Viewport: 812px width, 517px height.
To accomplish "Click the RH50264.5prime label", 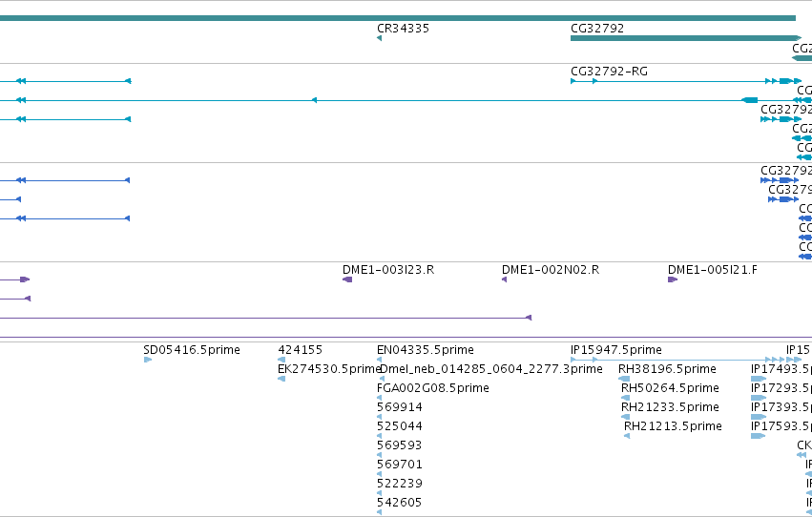I will (670, 388).
